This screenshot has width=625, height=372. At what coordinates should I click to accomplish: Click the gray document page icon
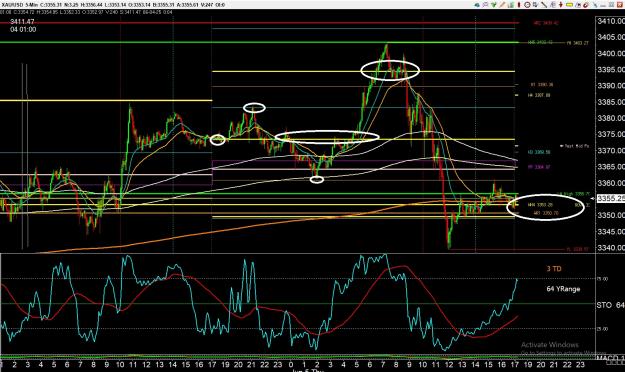[552, 5]
